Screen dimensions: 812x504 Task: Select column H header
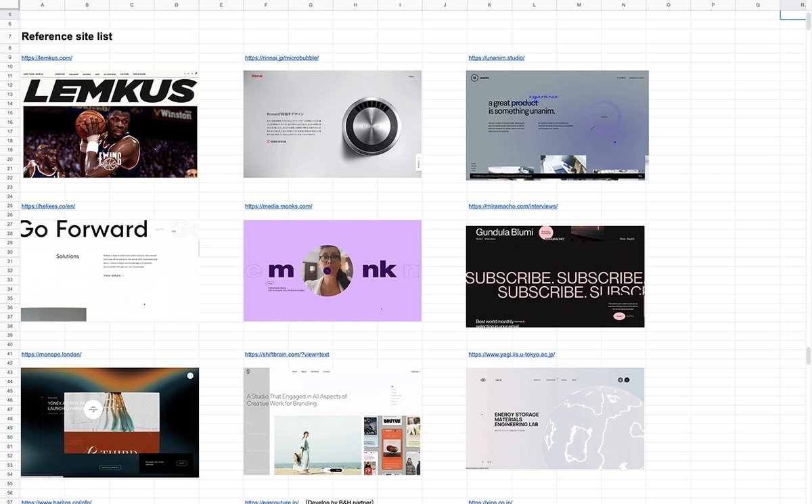pyautogui.click(x=355, y=5)
